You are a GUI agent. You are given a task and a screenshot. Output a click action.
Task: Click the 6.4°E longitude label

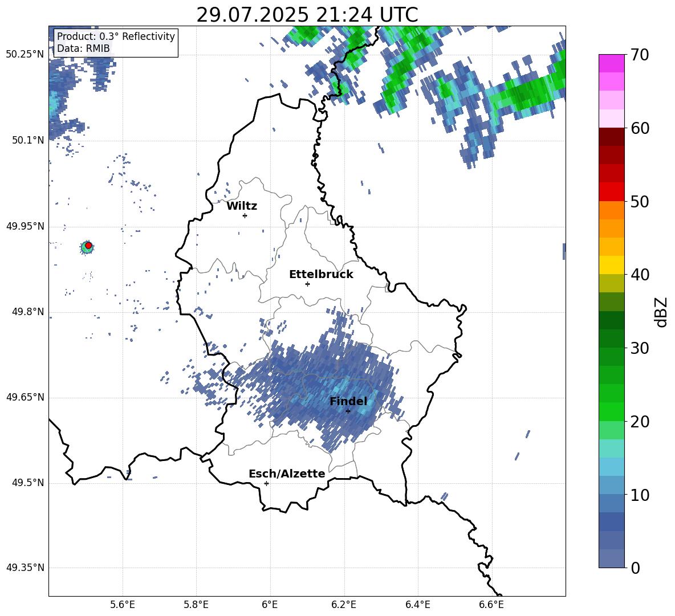pos(418,605)
